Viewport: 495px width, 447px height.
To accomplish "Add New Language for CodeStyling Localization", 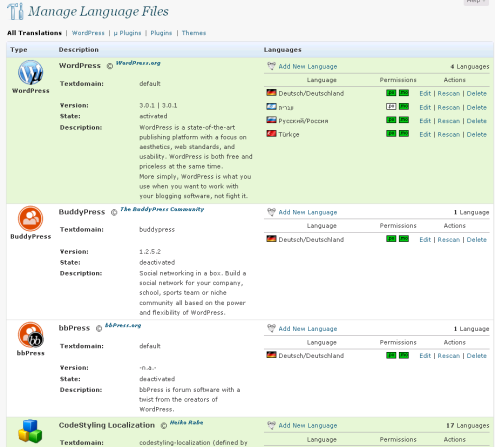I will click(308, 426).
